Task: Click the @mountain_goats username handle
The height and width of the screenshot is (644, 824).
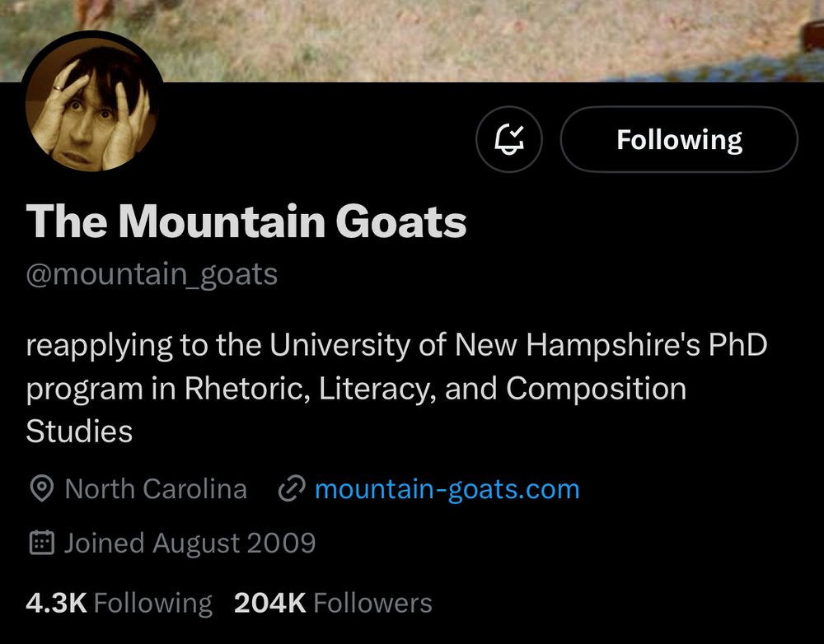Action: tap(152, 273)
